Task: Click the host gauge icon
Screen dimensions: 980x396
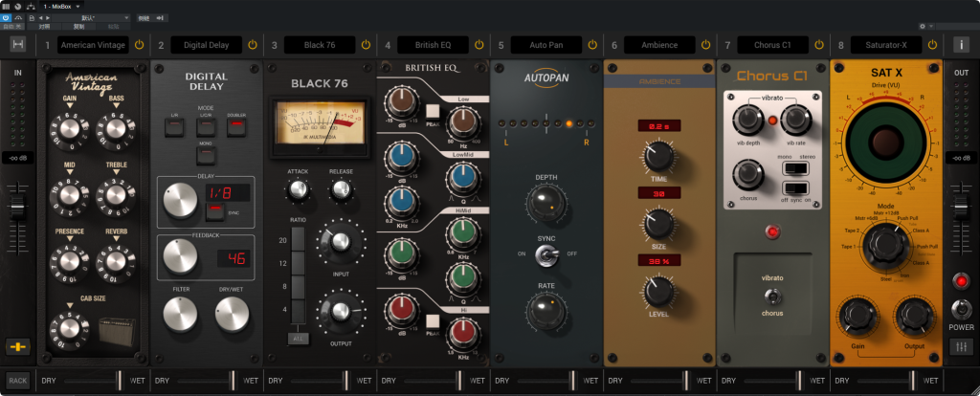Action: point(17,7)
